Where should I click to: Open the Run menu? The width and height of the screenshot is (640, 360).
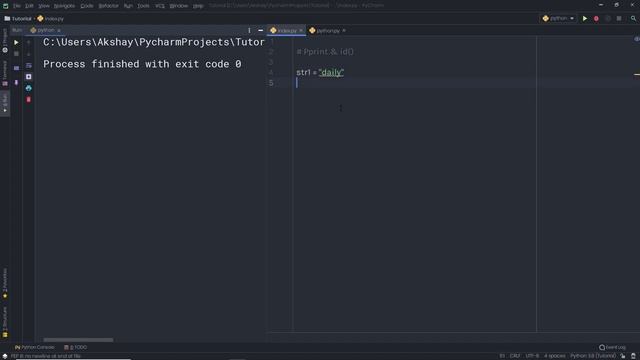click(x=128, y=6)
